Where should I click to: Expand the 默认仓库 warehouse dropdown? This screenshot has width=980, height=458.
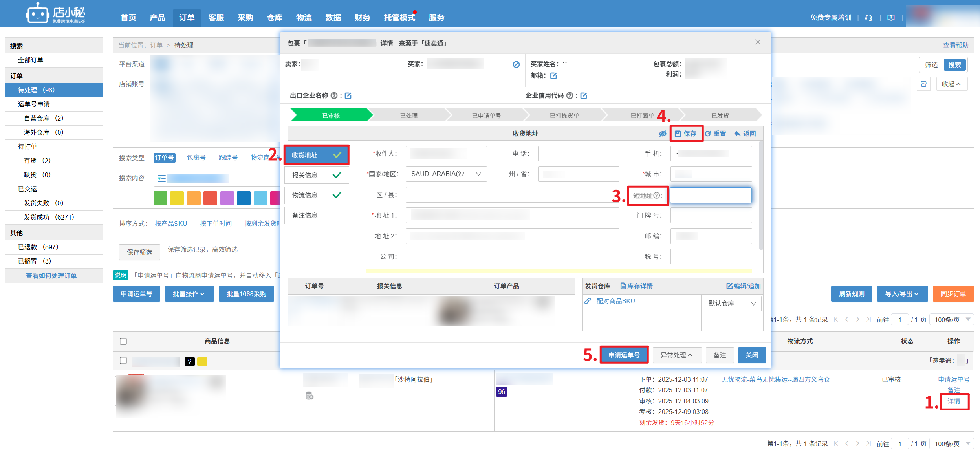[x=732, y=303]
